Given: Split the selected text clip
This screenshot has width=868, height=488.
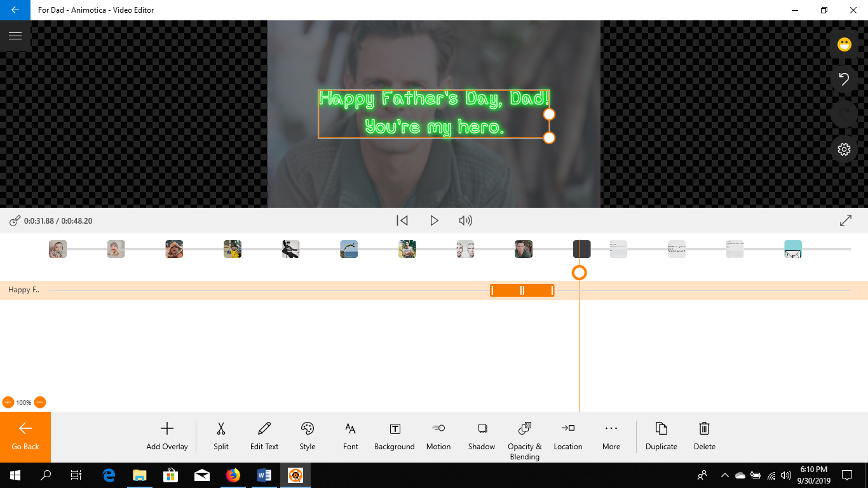Looking at the screenshot, I should click(x=221, y=437).
